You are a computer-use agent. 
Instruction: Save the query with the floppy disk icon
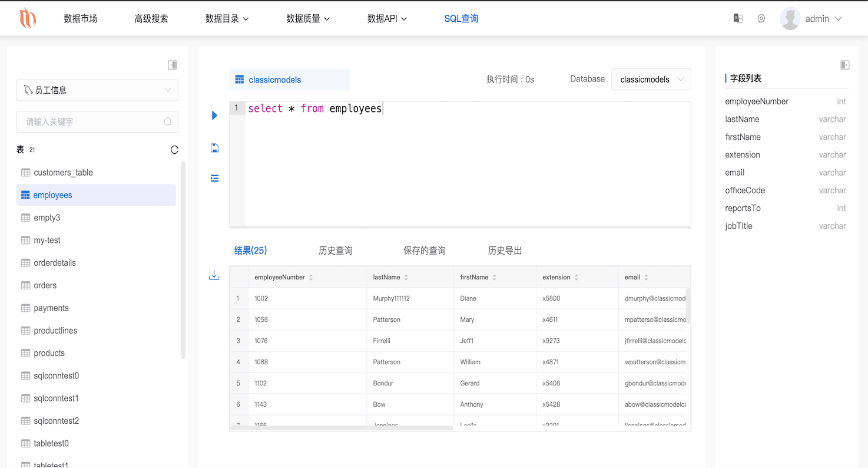tap(214, 148)
